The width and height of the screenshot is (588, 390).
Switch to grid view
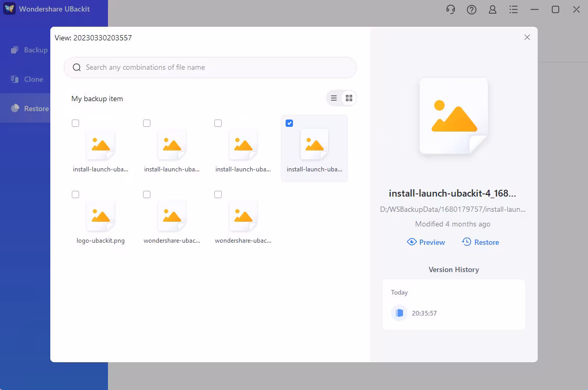(349, 98)
